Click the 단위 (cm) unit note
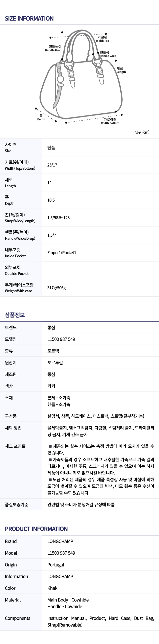This screenshot has width=159, height=644. click(x=142, y=132)
